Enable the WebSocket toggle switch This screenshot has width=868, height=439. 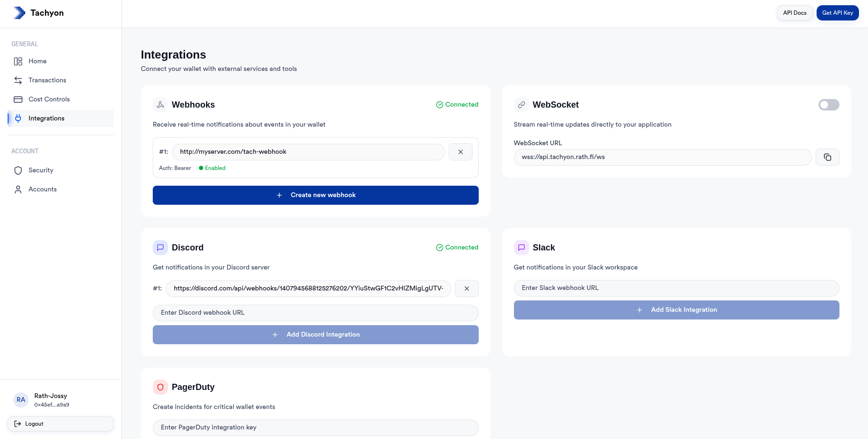(x=829, y=105)
